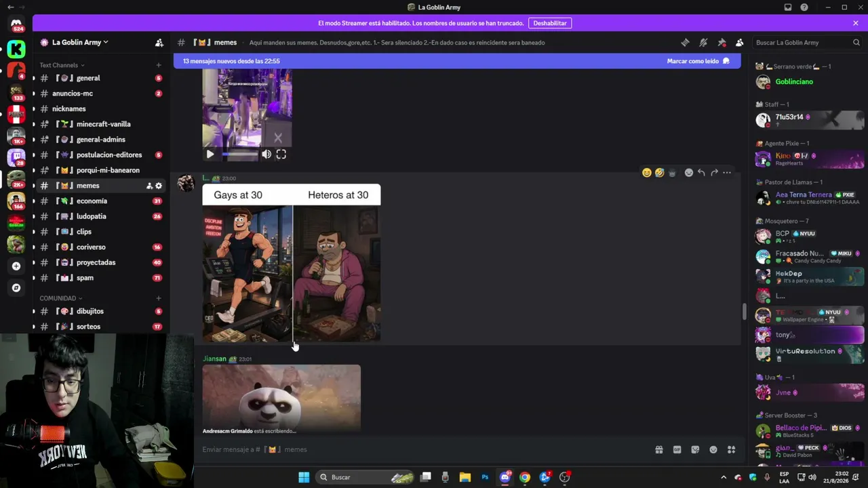Click the message input for memes
868x488 pixels.
424,449
